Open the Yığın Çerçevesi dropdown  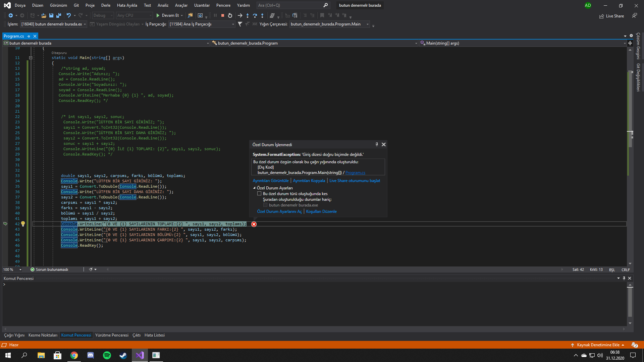[368, 24]
